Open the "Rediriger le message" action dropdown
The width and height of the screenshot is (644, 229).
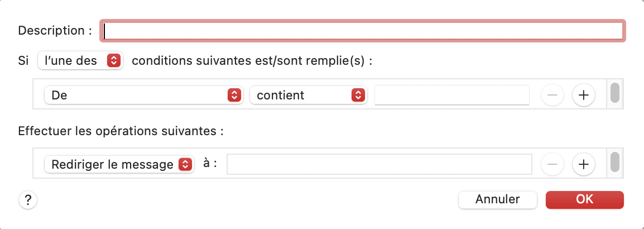[119, 164]
